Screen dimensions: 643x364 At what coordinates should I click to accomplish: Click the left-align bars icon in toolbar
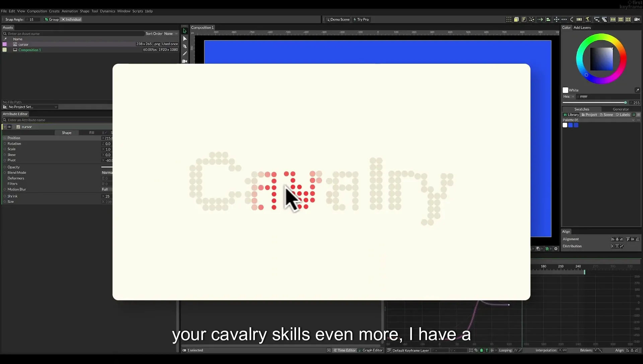tap(548, 19)
